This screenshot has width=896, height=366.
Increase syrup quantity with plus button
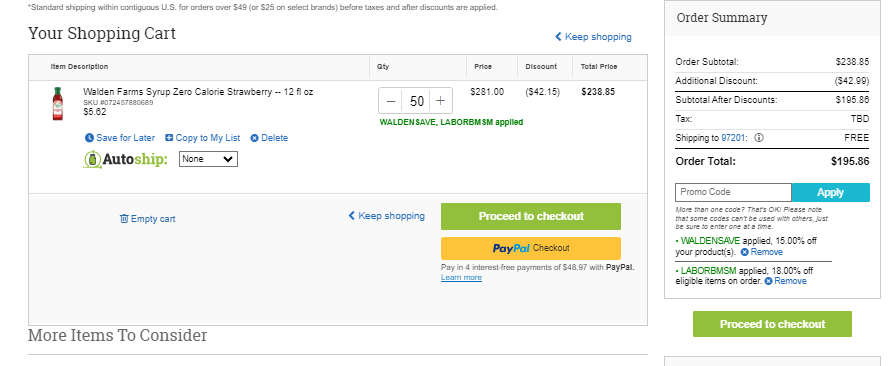[440, 101]
